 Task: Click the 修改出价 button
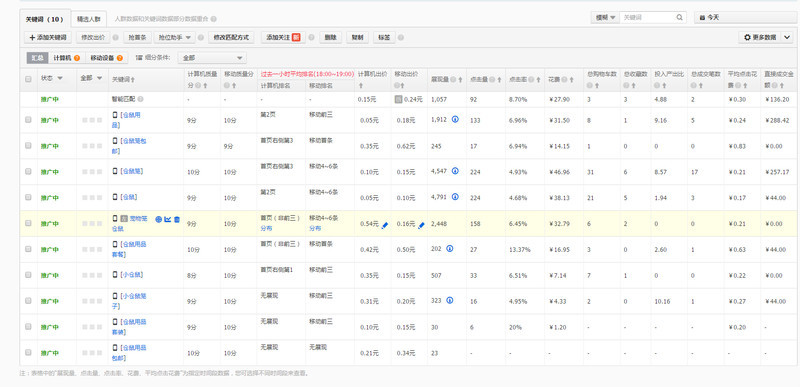[93, 37]
